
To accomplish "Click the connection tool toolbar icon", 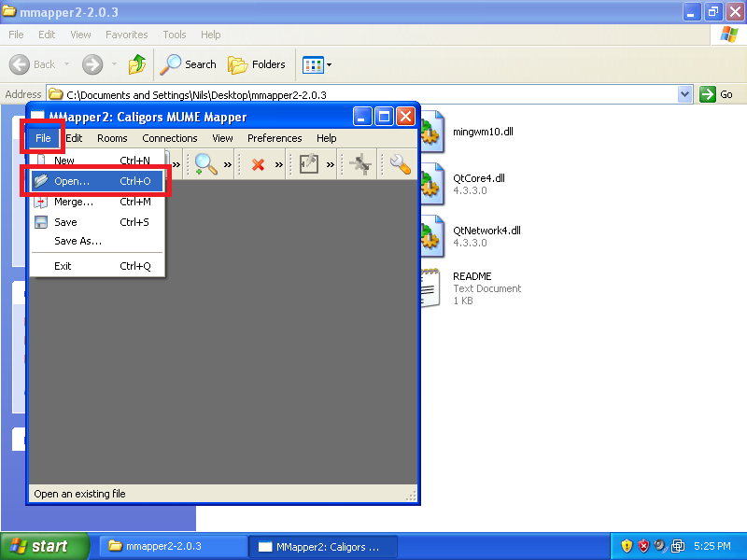I will [x=359, y=164].
